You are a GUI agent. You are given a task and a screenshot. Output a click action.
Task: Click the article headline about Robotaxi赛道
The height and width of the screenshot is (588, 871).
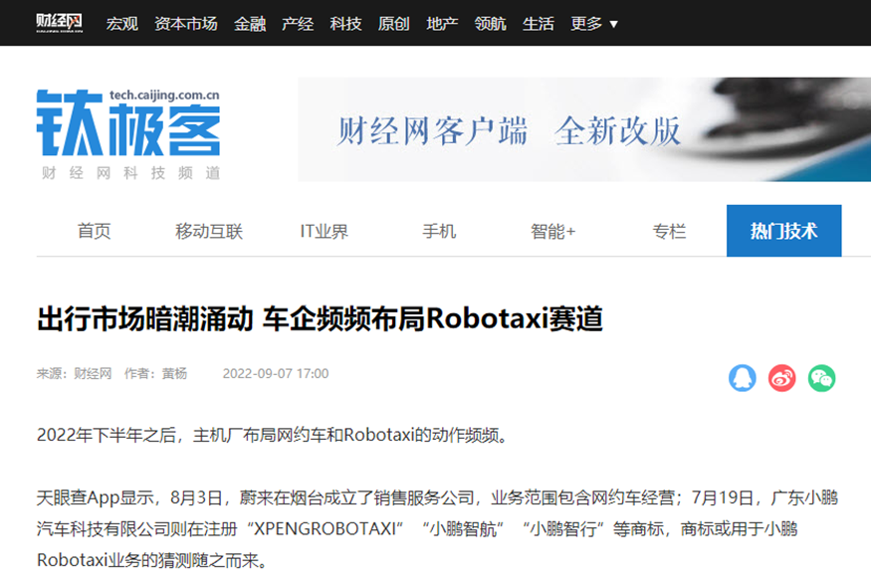tap(320, 319)
